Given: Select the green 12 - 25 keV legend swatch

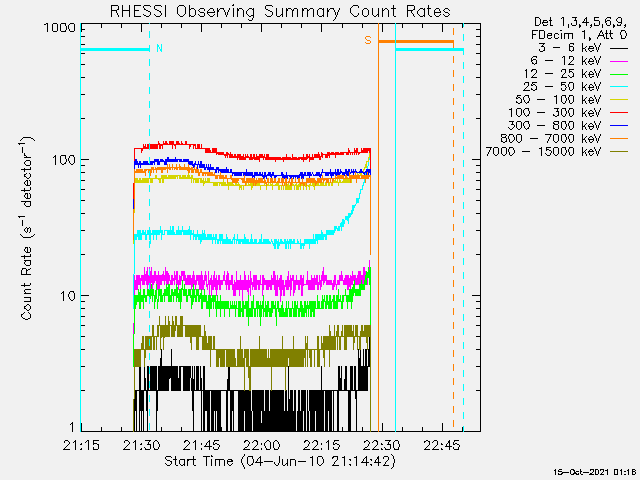Looking at the screenshot, I should pos(619,75).
